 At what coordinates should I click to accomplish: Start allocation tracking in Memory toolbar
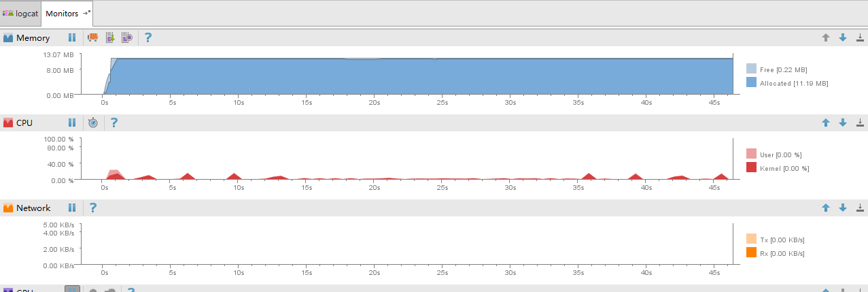pos(127,37)
